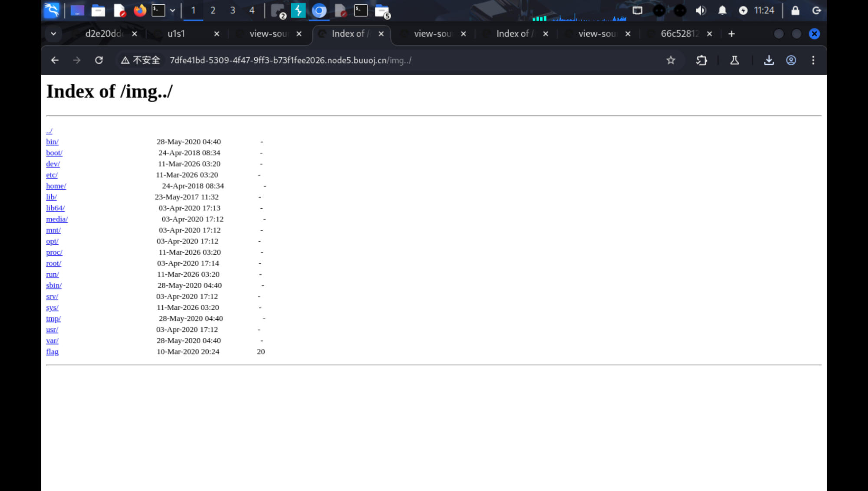The image size is (868, 491).
Task: Click the back navigation arrow
Action: (55, 60)
